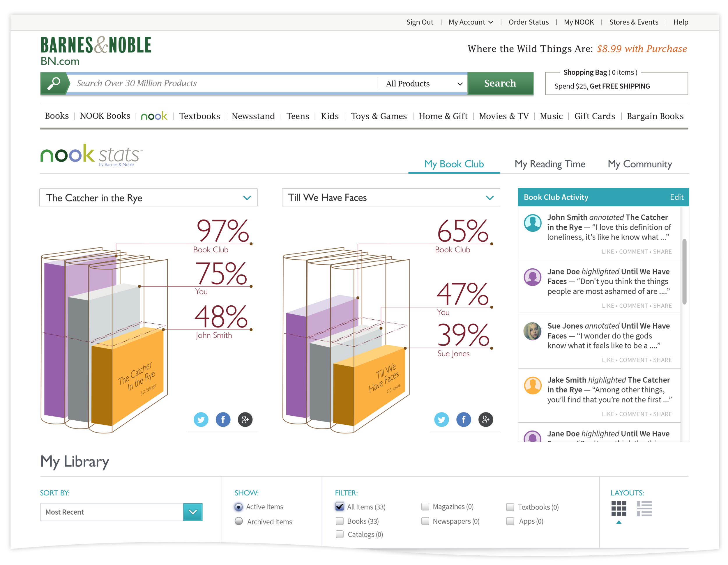Click the green nook logo in navigation bar
This screenshot has height=565, width=728.
(154, 116)
